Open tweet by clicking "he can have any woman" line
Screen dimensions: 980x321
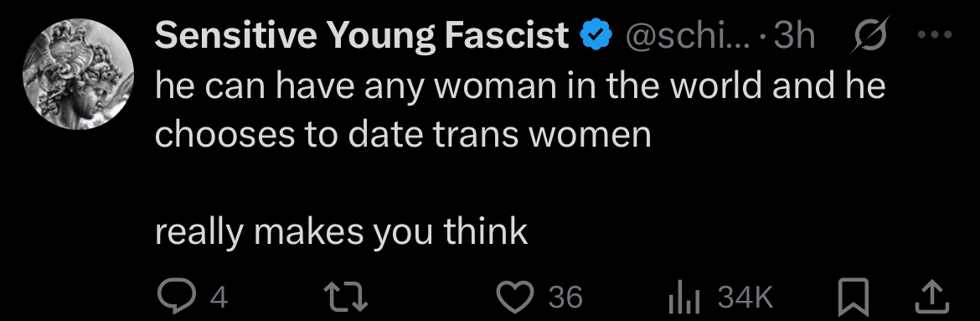click(520, 85)
